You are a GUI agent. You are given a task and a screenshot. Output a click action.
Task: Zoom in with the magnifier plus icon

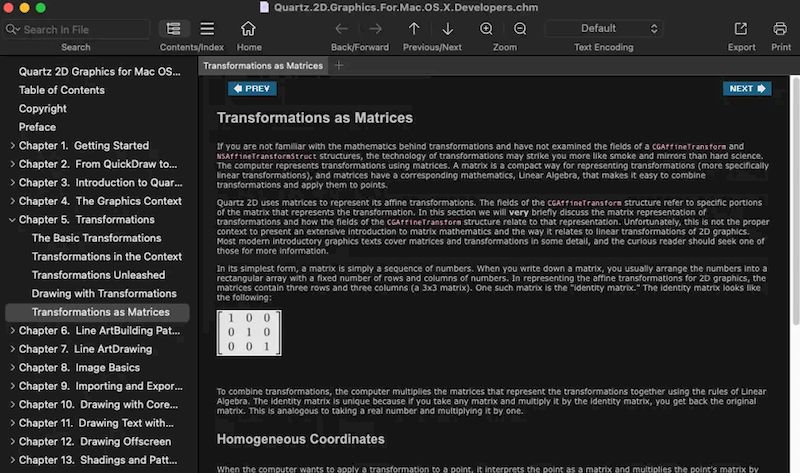[486, 29]
